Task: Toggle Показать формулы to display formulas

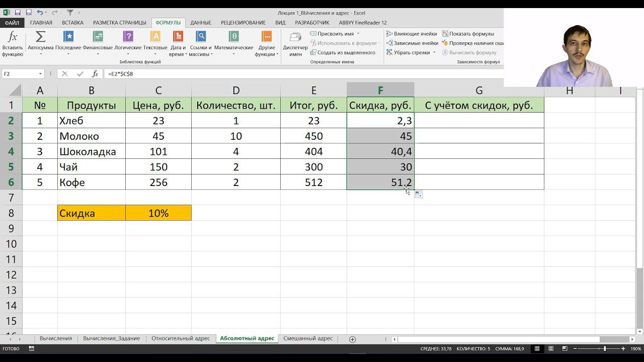Action: [x=468, y=34]
